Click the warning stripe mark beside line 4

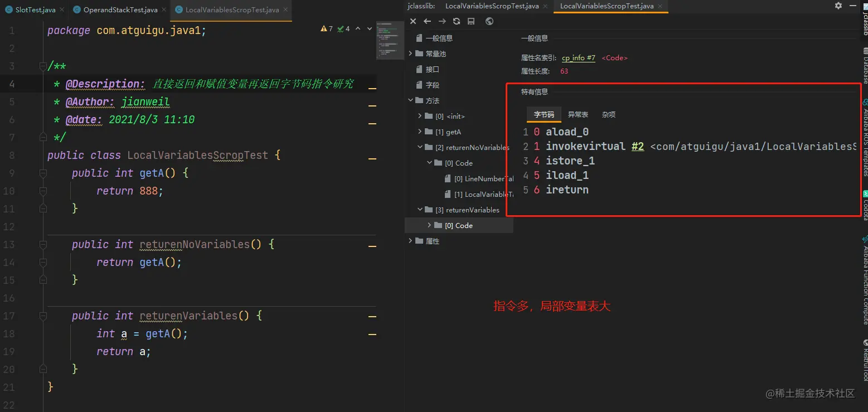click(372, 89)
